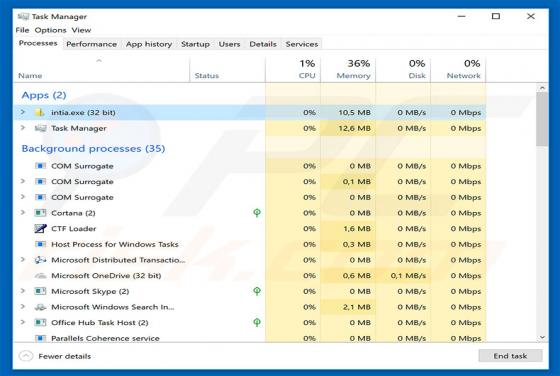Select the Host Process for Windows Tasks row
The image size is (560, 376).
(x=250, y=244)
